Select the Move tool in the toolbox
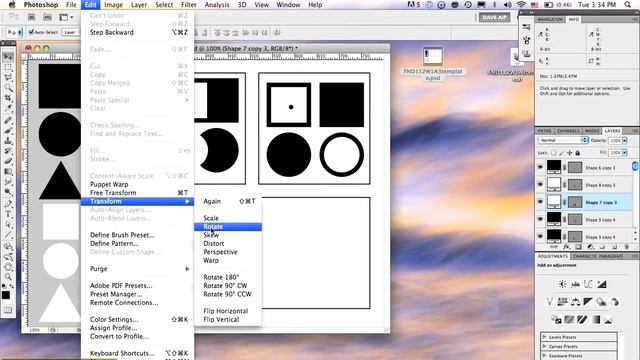 point(8,57)
